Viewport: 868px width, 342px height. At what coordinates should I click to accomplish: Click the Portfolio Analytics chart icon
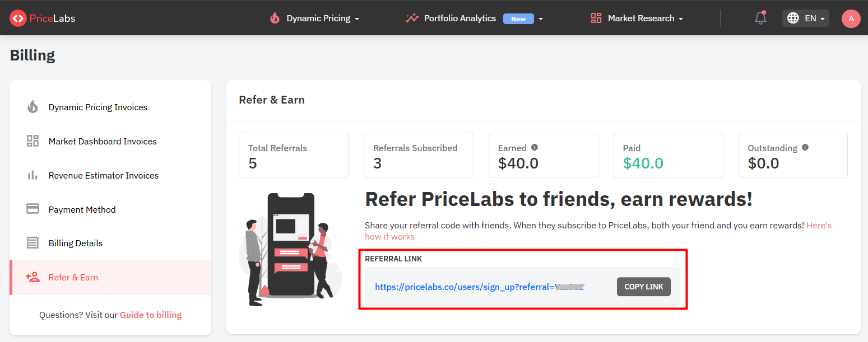tap(412, 18)
